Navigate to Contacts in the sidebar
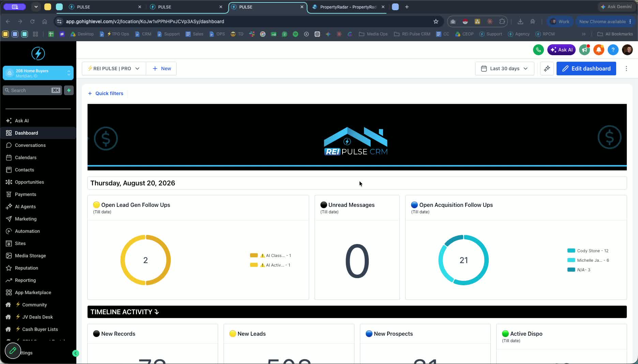This screenshot has height=364, width=638. [x=24, y=170]
